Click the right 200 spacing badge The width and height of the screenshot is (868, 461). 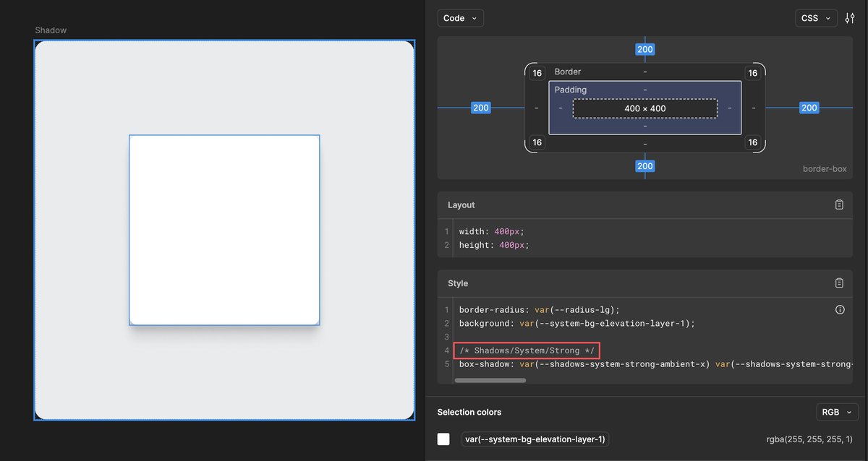pos(809,108)
